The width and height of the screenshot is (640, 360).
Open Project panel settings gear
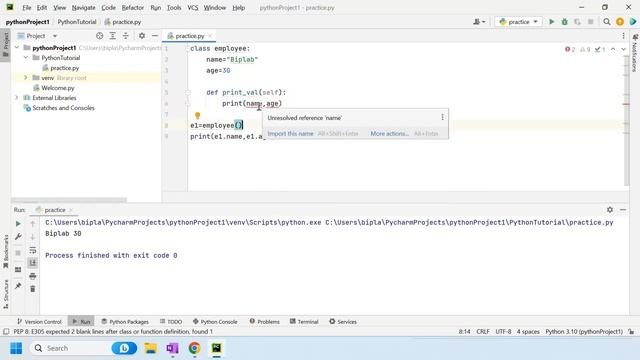point(142,36)
